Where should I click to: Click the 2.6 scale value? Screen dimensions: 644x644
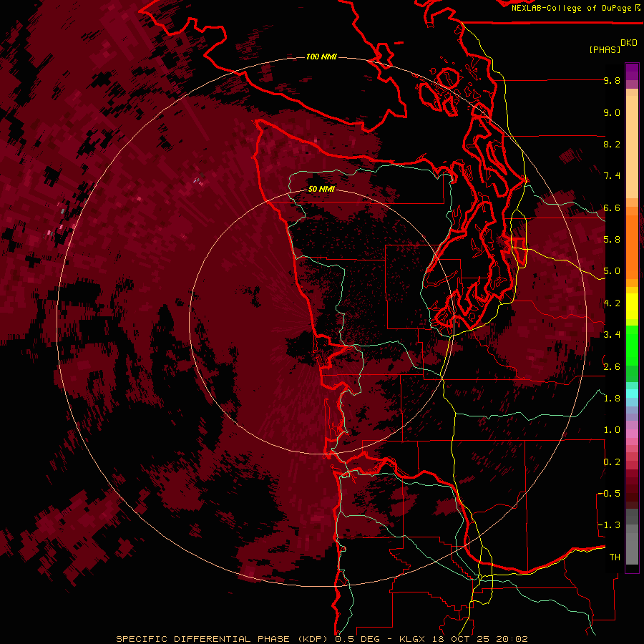pos(612,367)
